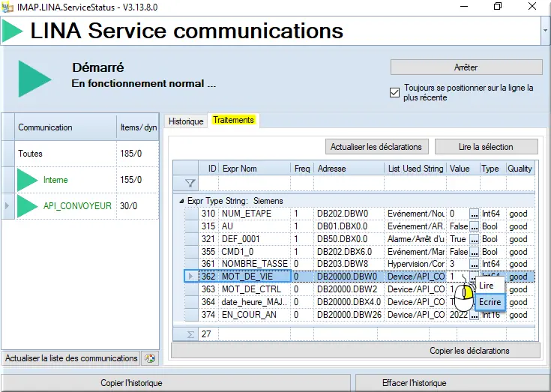Click the 30/0 items cell for API_CONVOYEUR
This screenshot has height=392, width=551.
[x=138, y=206]
